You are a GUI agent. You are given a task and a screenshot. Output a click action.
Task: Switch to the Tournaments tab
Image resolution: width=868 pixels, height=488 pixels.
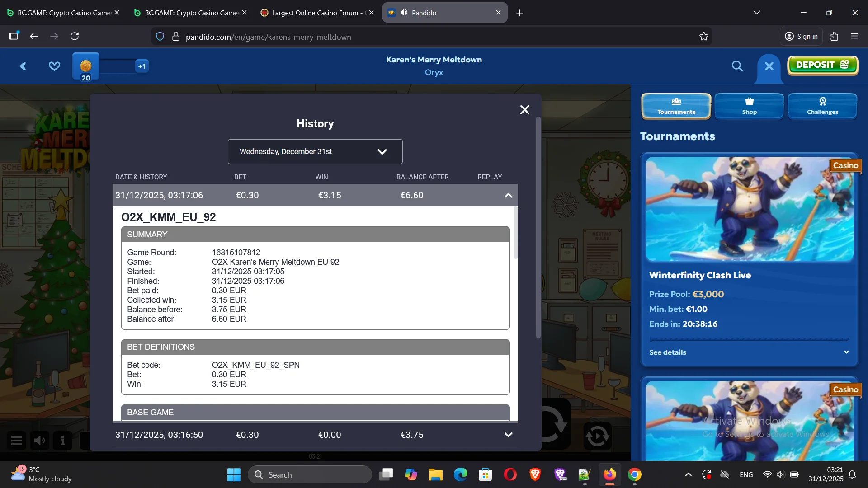pyautogui.click(x=676, y=106)
